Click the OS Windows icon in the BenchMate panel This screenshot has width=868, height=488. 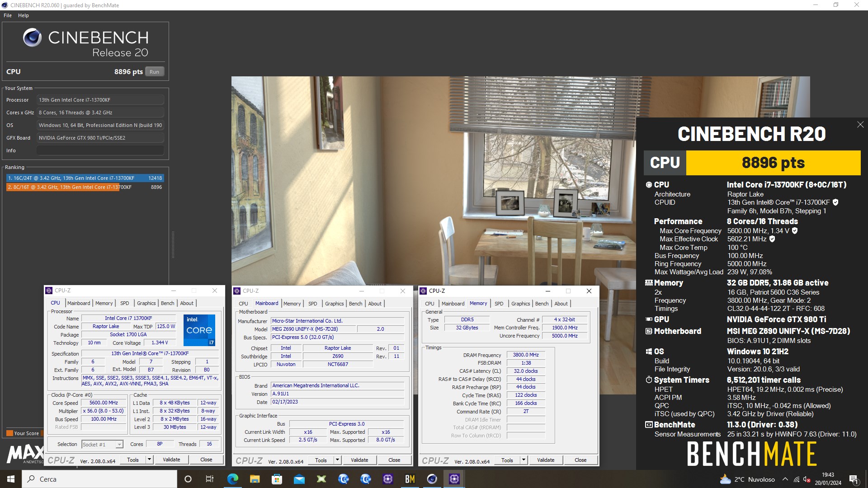click(649, 352)
